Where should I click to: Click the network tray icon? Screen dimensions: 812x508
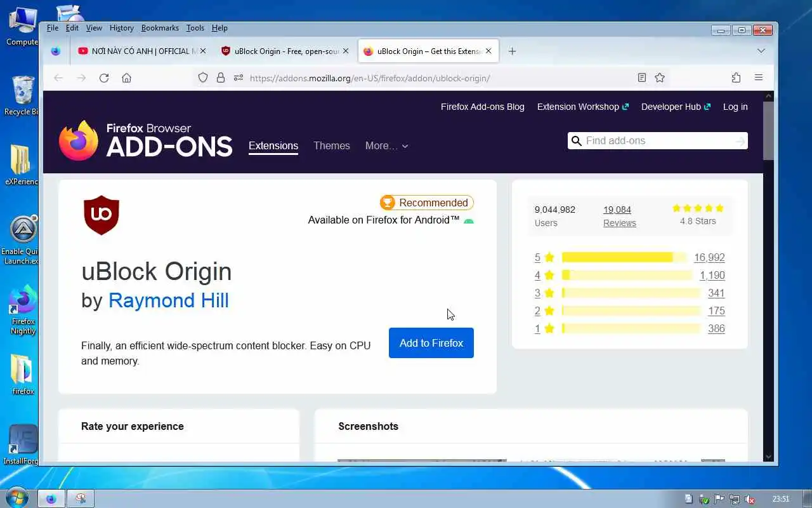point(735,499)
